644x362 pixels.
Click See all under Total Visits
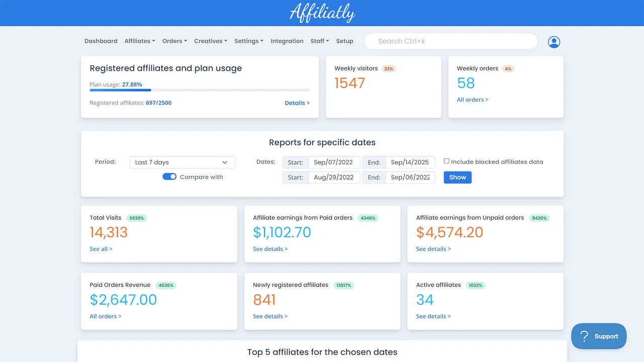101,249
